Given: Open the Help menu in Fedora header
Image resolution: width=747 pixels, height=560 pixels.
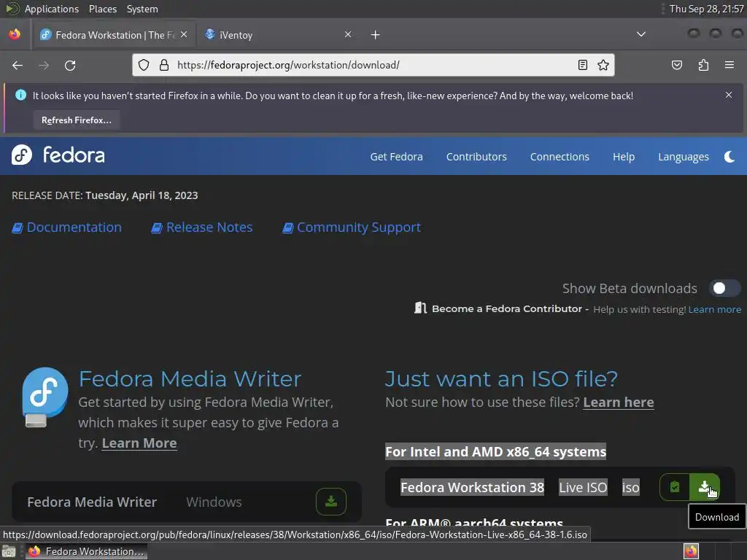Looking at the screenshot, I should (624, 157).
